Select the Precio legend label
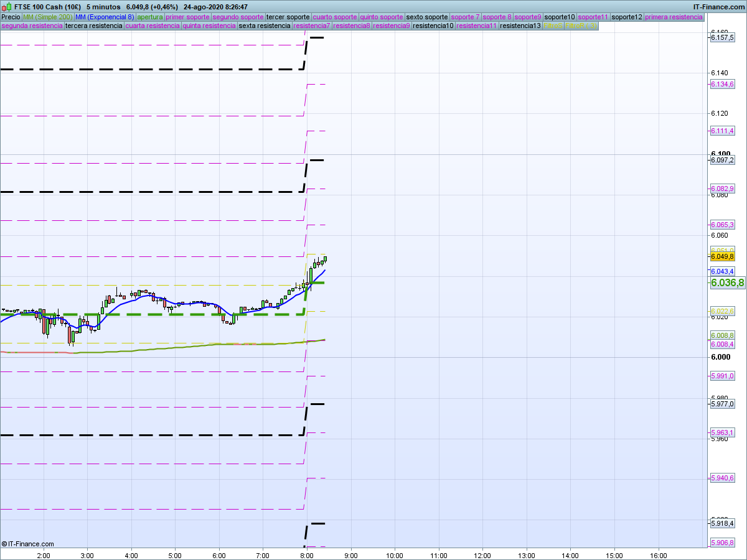 click(11, 17)
